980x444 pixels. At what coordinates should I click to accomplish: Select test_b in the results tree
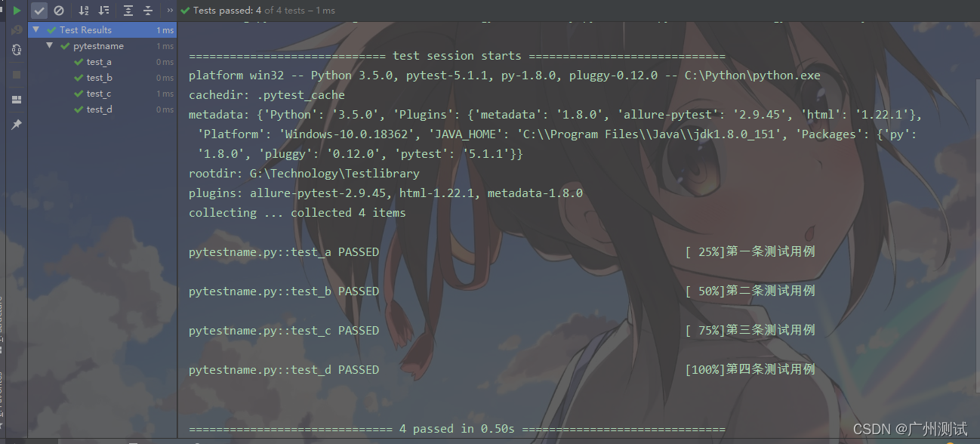pyautogui.click(x=100, y=78)
